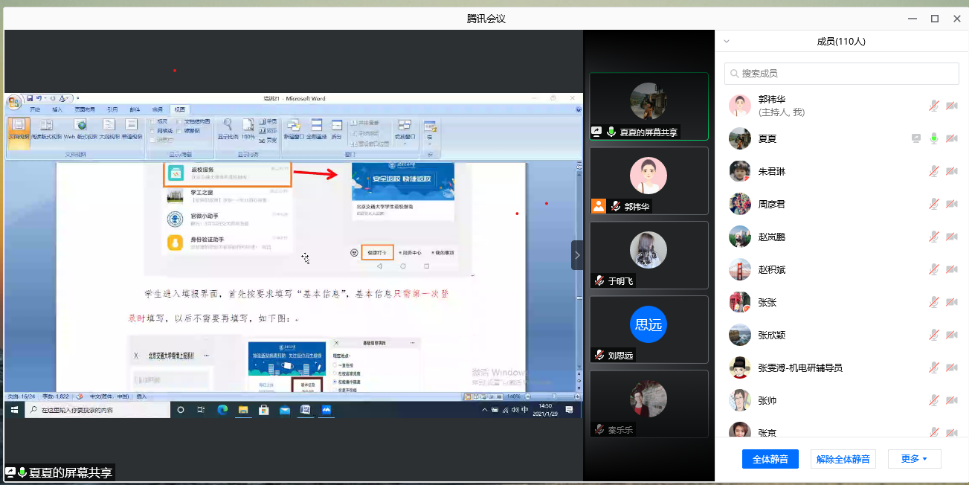The image size is (970, 485).
Task: Click 张帅's camera icon
Action: pyautogui.click(x=951, y=401)
